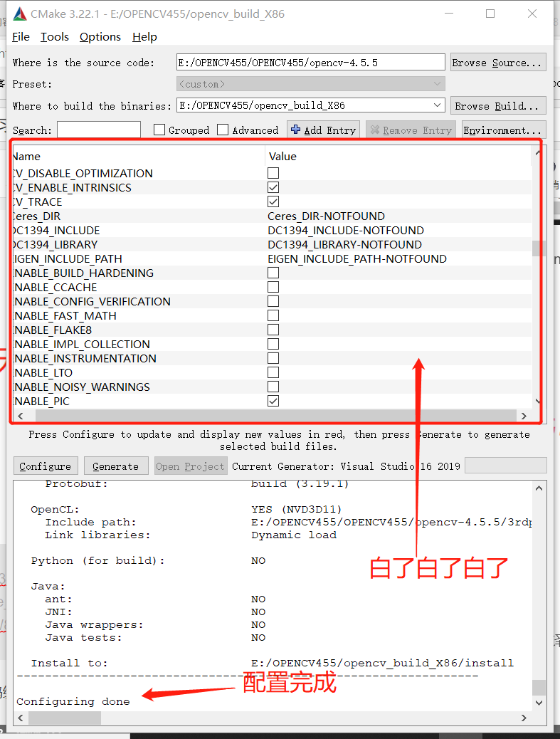This screenshot has height=739, width=560.
Task: Check ENABLE_CONFIG_VERIFICATION option
Action: pos(273,301)
